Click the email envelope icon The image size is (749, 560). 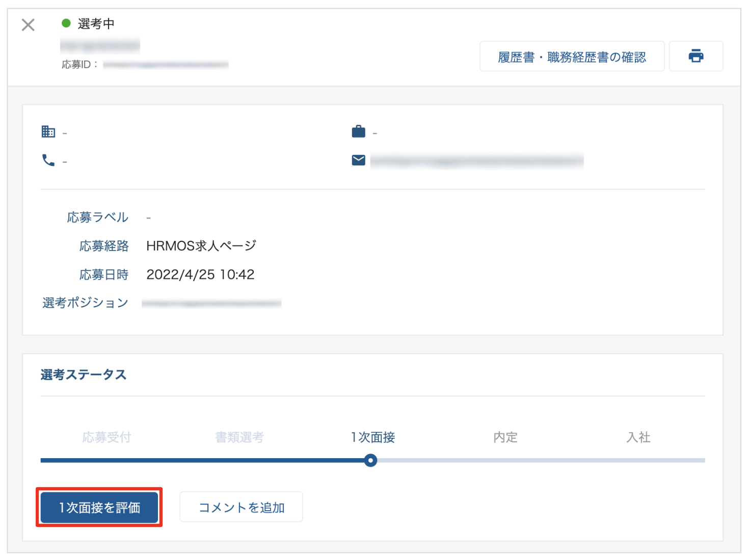tap(359, 160)
